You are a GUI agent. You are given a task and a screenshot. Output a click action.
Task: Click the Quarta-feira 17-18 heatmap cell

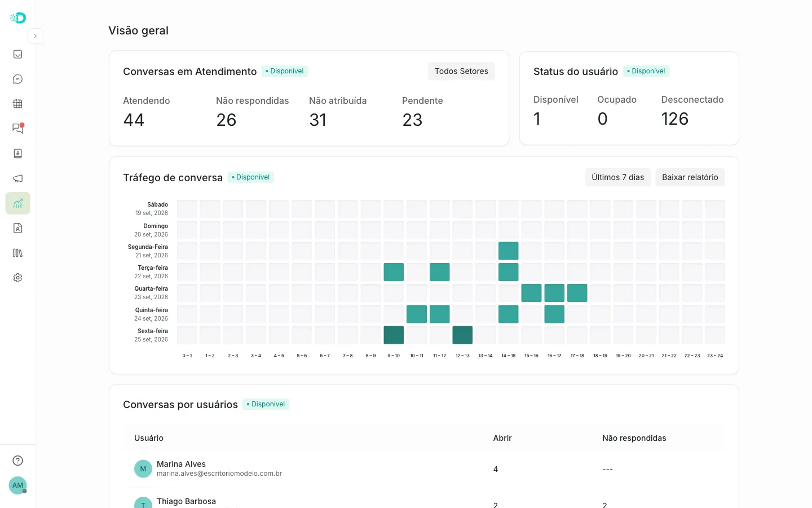pos(577,293)
